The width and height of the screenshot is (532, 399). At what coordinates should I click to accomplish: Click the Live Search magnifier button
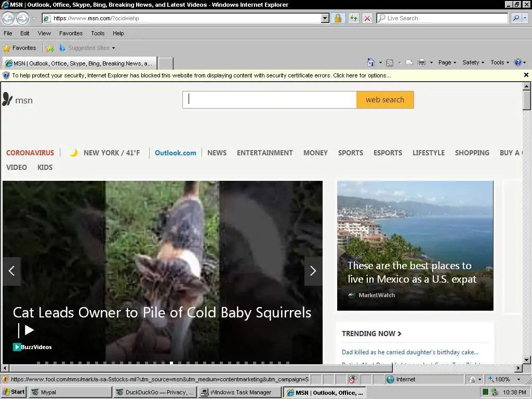pos(516,18)
